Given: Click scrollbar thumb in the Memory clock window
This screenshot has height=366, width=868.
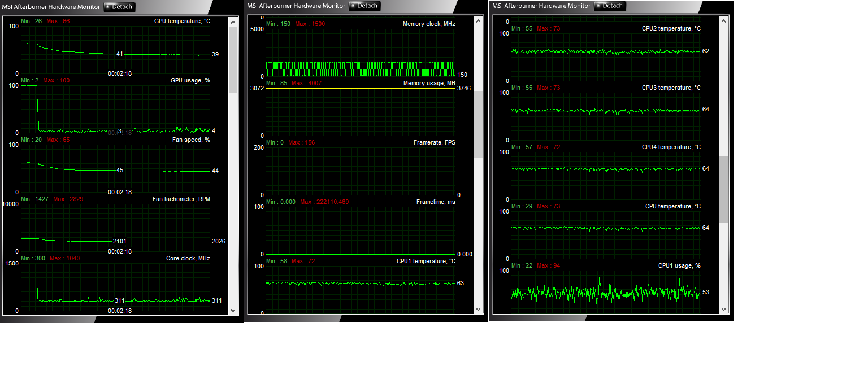Looking at the screenshot, I should (x=479, y=124).
